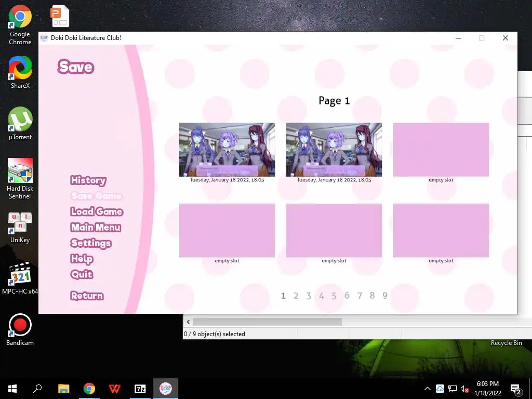Go to save page 3

(309, 296)
